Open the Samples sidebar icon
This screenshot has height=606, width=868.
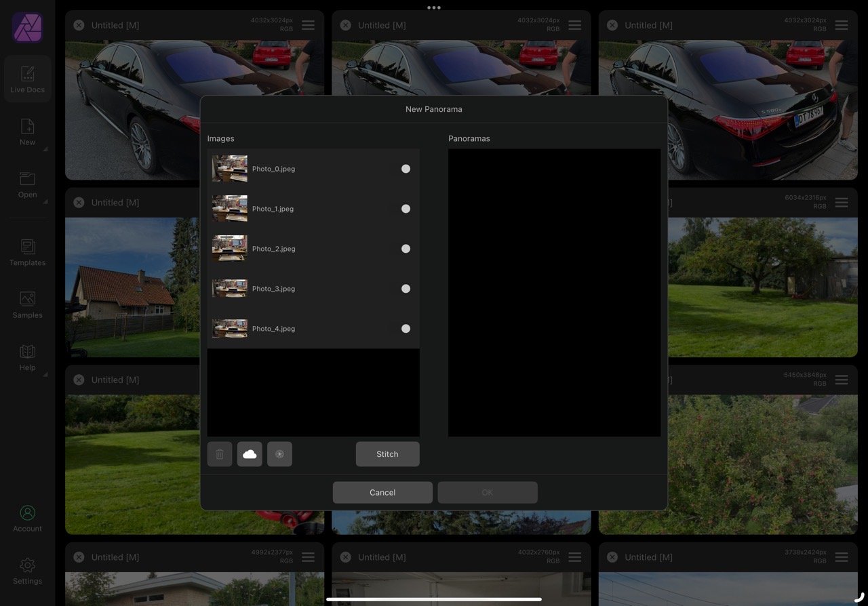coord(27,305)
